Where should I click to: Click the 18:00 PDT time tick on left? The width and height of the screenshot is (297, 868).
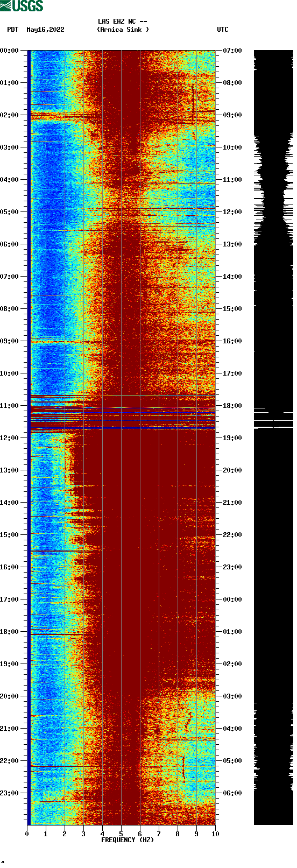click(9, 632)
